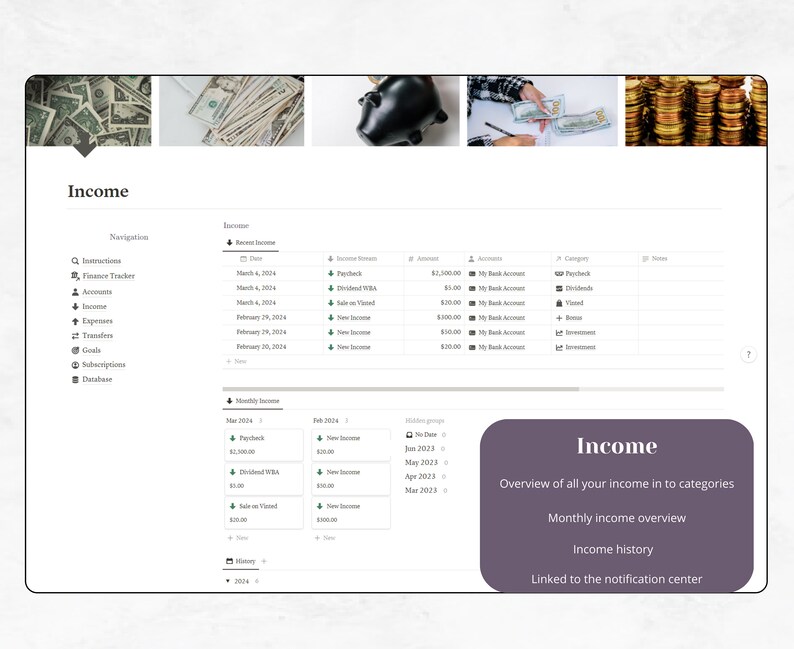Click the user-circle icon beside Subscriptions
The image size is (794, 649).
[75, 365]
